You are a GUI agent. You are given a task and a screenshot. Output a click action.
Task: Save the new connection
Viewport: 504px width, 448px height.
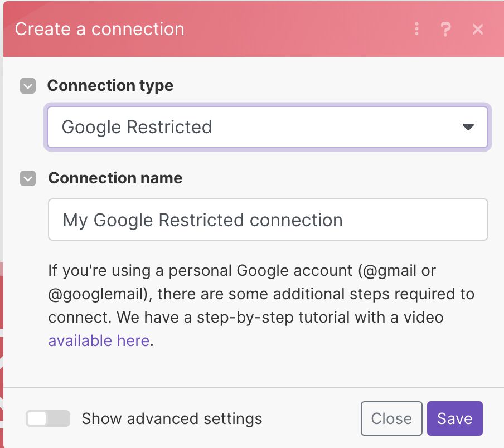click(454, 418)
